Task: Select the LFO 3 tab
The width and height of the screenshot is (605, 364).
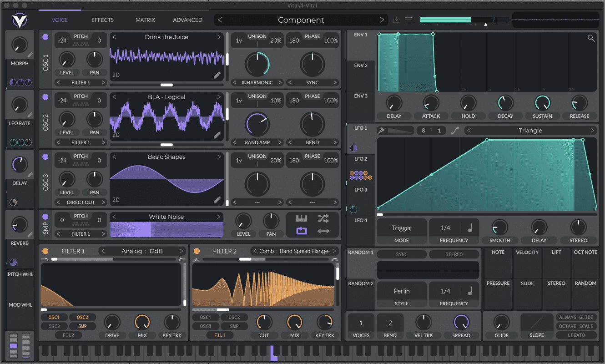Action: (361, 200)
